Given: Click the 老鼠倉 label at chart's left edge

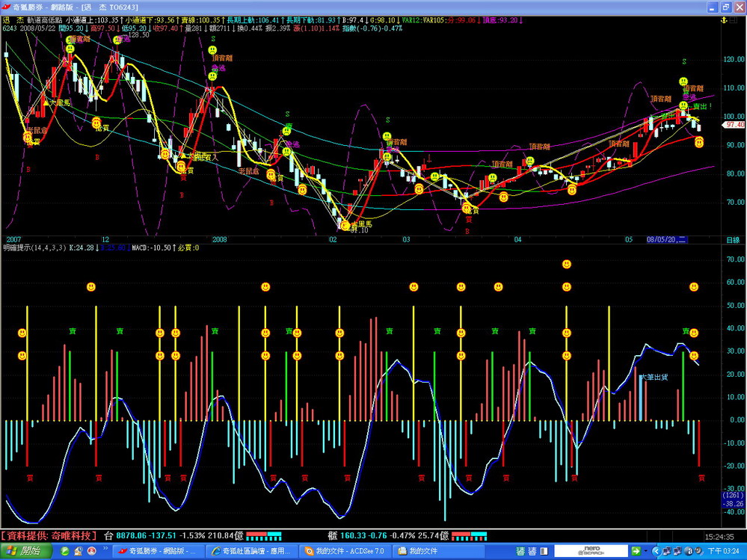Looking at the screenshot, I should (37, 130).
